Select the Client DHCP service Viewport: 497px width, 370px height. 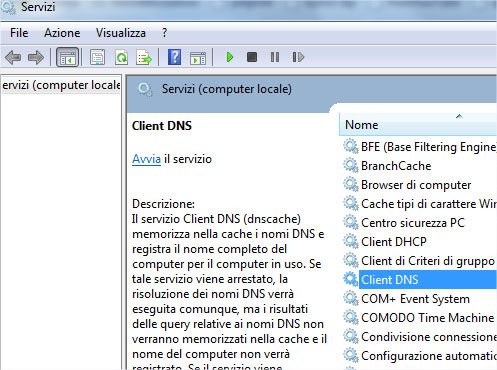point(394,242)
